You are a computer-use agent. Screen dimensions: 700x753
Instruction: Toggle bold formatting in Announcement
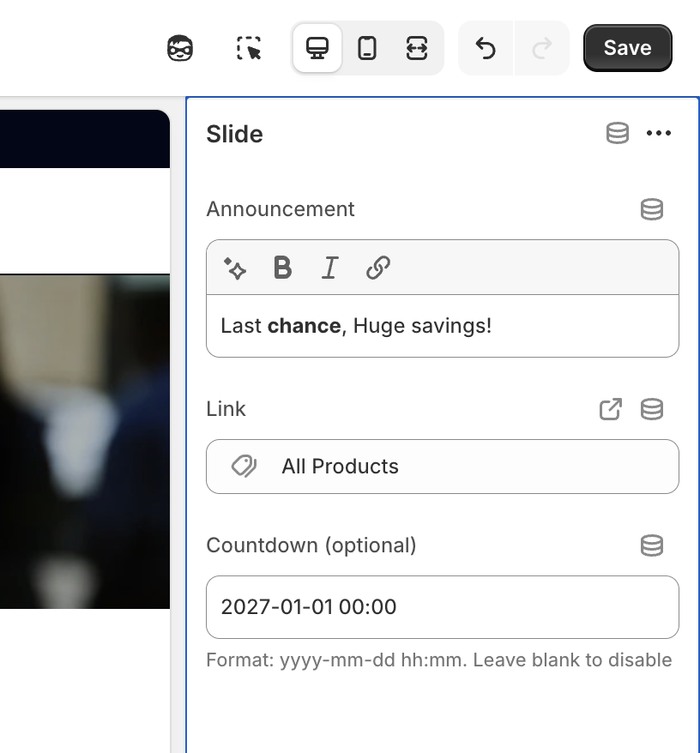[282, 268]
